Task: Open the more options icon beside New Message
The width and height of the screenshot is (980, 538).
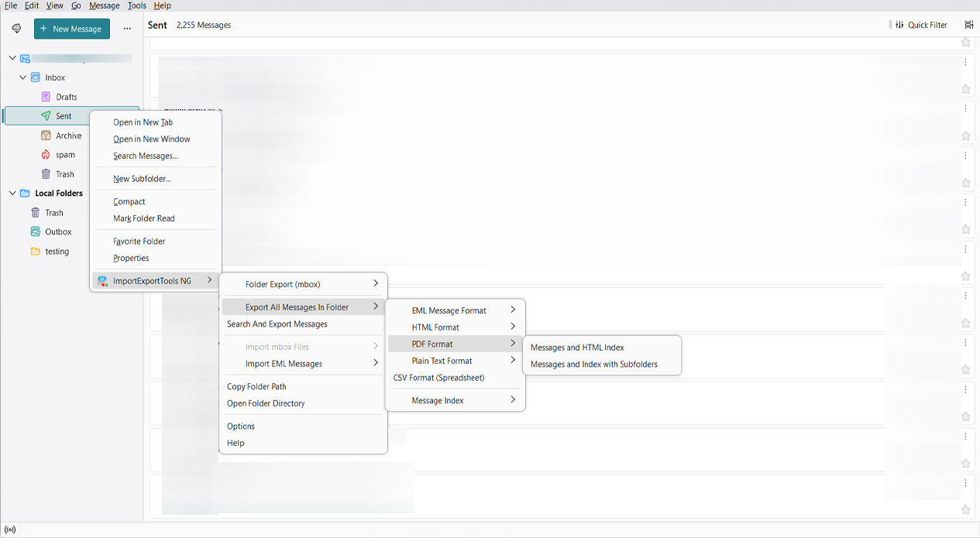Action: click(126, 28)
